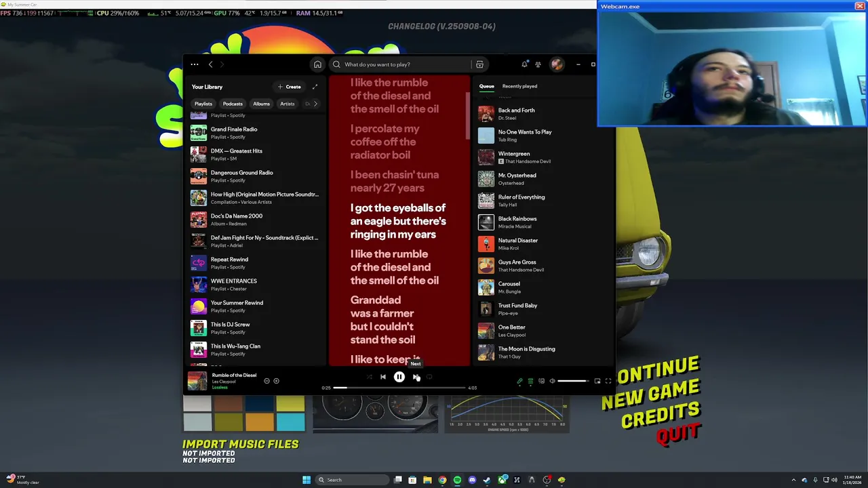The height and width of the screenshot is (488, 868).
Task: Play Wintergreen from the queue
Action: coord(544,157)
